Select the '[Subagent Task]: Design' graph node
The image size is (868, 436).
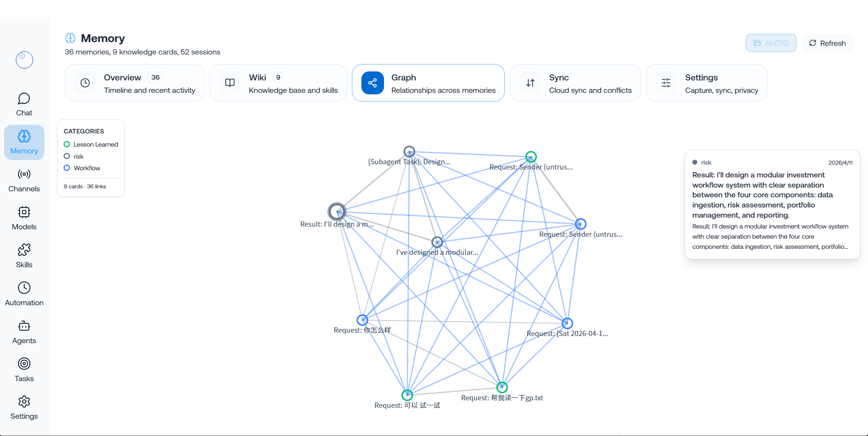click(x=409, y=151)
